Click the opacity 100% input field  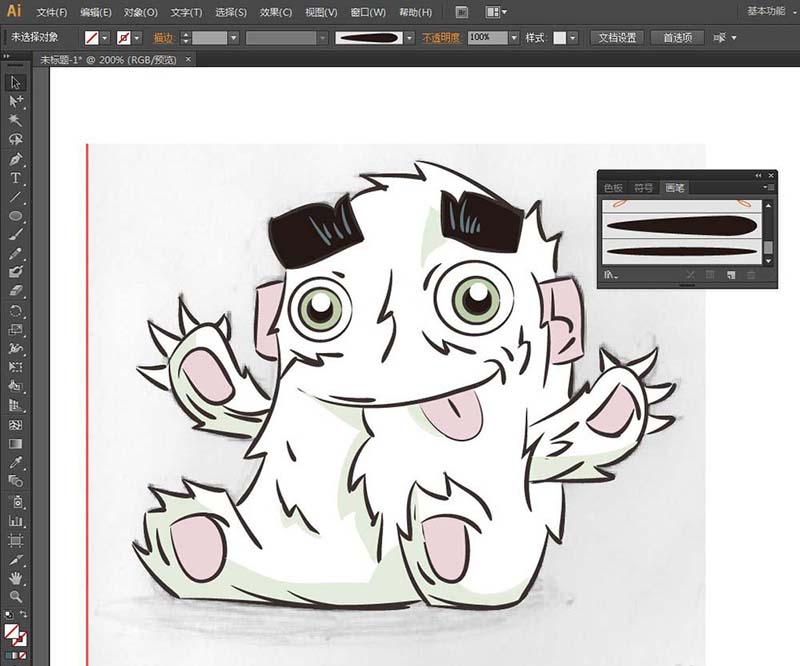pos(488,38)
